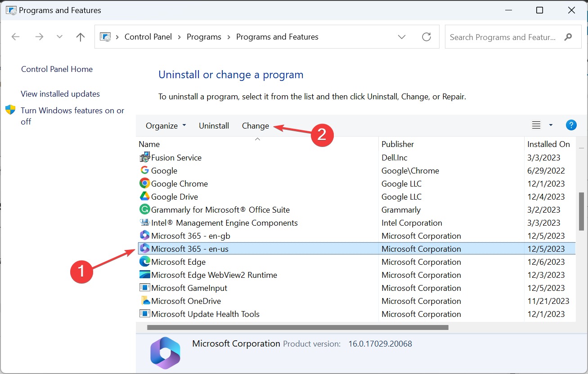588x374 pixels.
Task: Click the Uninstall toolbar button
Action: point(214,126)
